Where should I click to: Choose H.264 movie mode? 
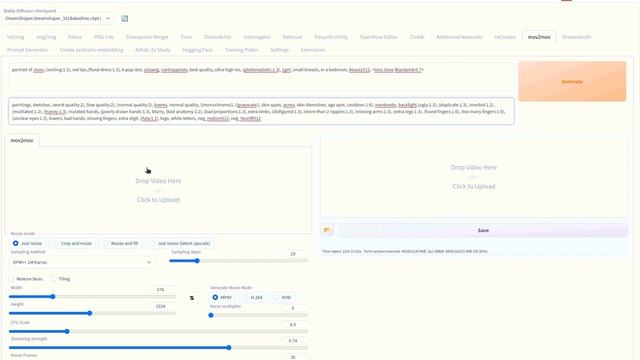point(253,297)
